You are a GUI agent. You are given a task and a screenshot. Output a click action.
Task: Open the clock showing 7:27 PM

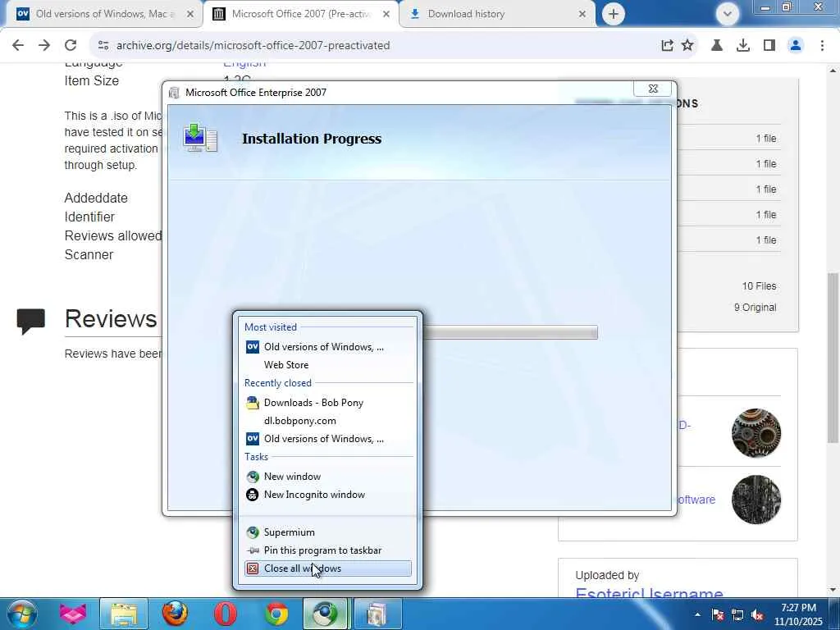click(x=798, y=614)
